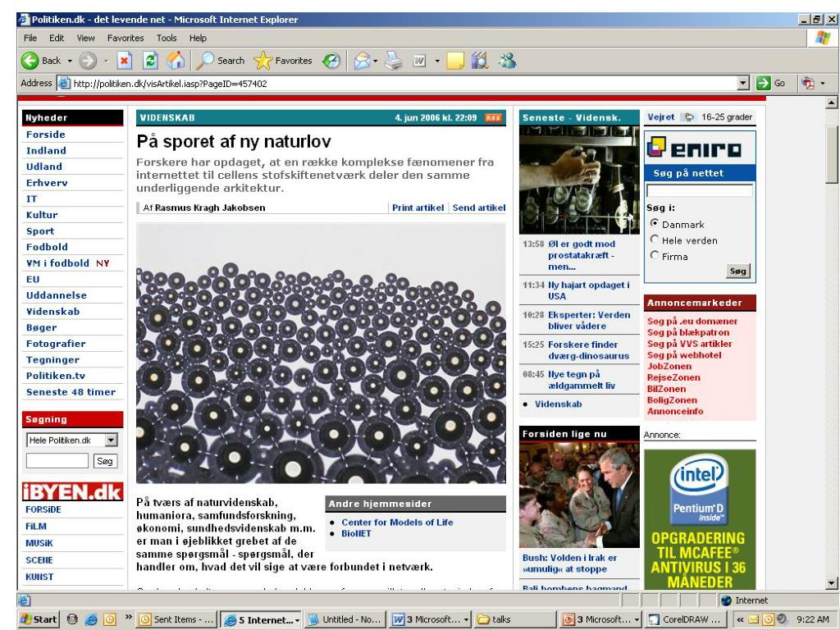Click the orange RSS badge in article header
The image size is (840, 630).
(x=493, y=118)
